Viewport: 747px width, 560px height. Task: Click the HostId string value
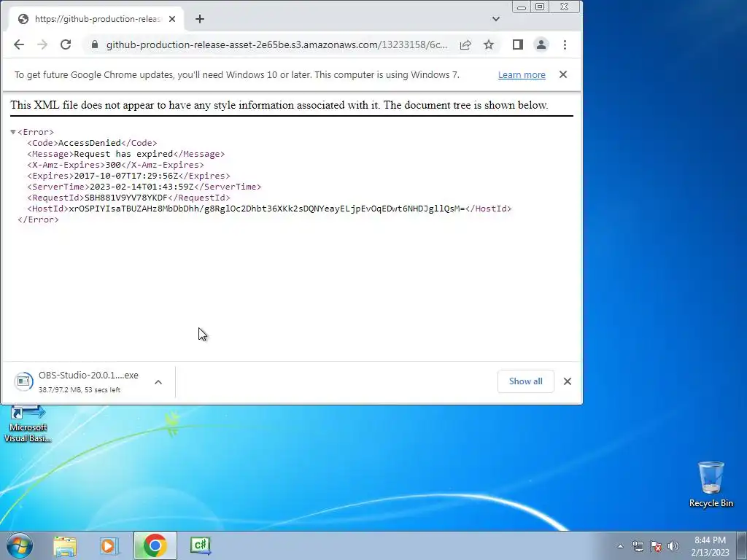pyautogui.click(x=267, y=209)
